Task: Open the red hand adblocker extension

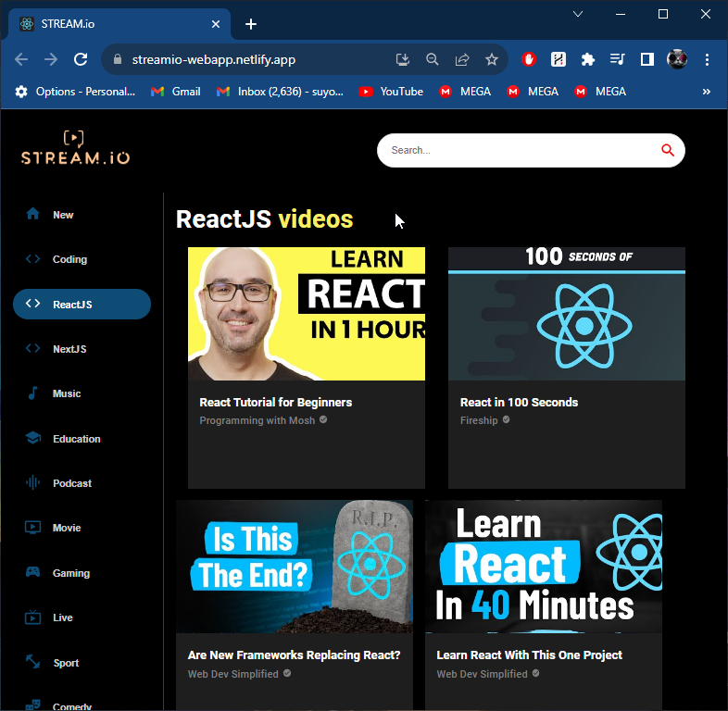Action: click(x=529, y=59)
